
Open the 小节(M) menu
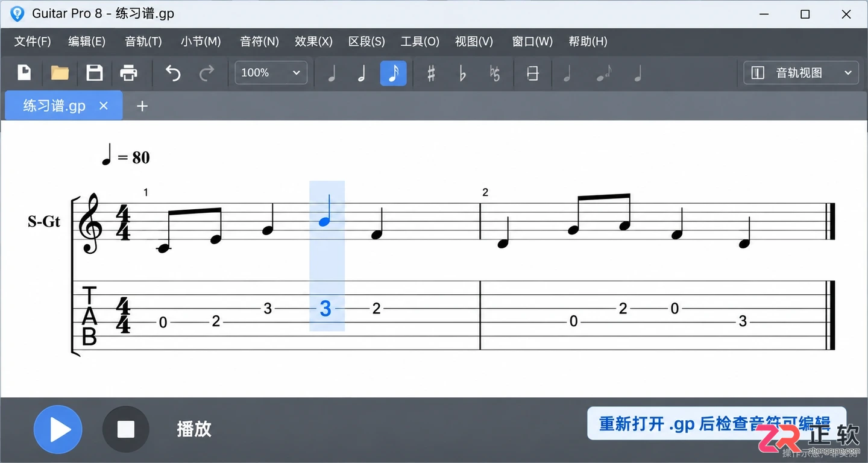[201, 42]
